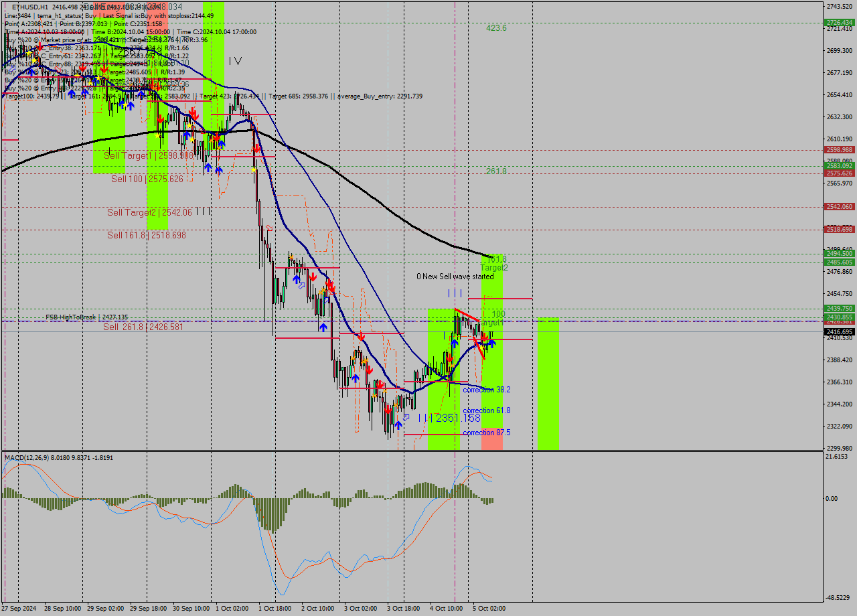Click the red 2575.626 price tag
The width and height of the screenshot is (857, 616).
840,173
